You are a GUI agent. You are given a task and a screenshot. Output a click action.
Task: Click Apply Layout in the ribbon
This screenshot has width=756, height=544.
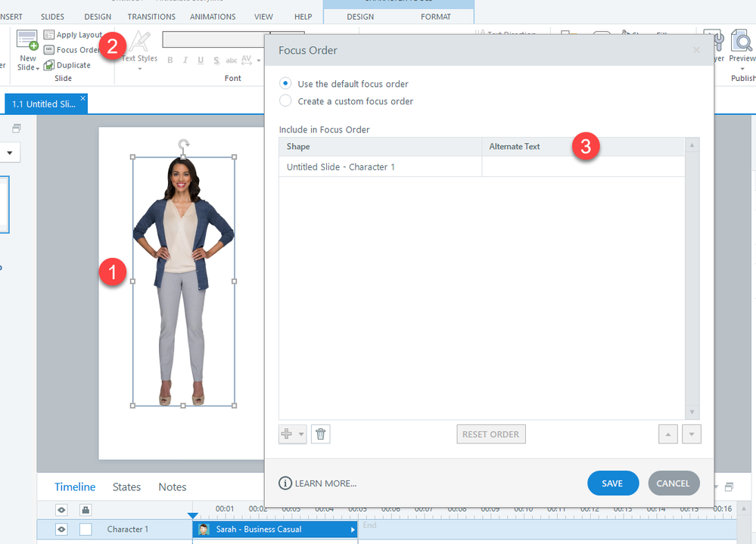coord(73,35)
